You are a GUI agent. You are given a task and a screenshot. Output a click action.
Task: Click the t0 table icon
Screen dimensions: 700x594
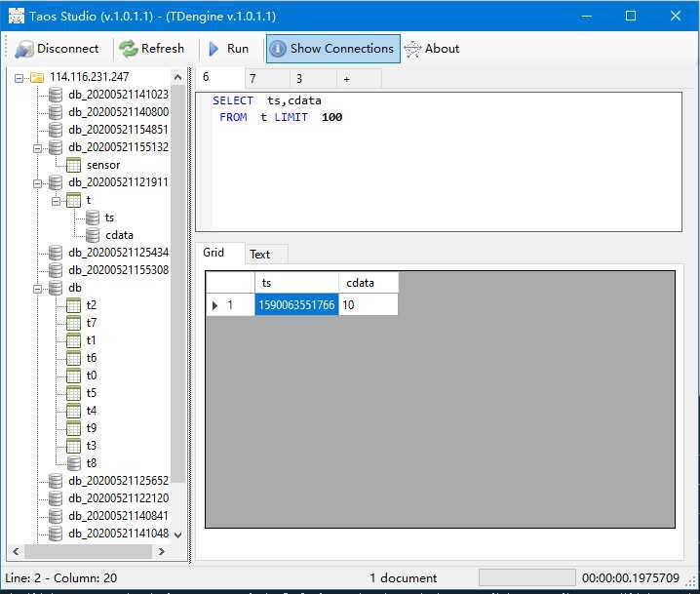point(73,376)
